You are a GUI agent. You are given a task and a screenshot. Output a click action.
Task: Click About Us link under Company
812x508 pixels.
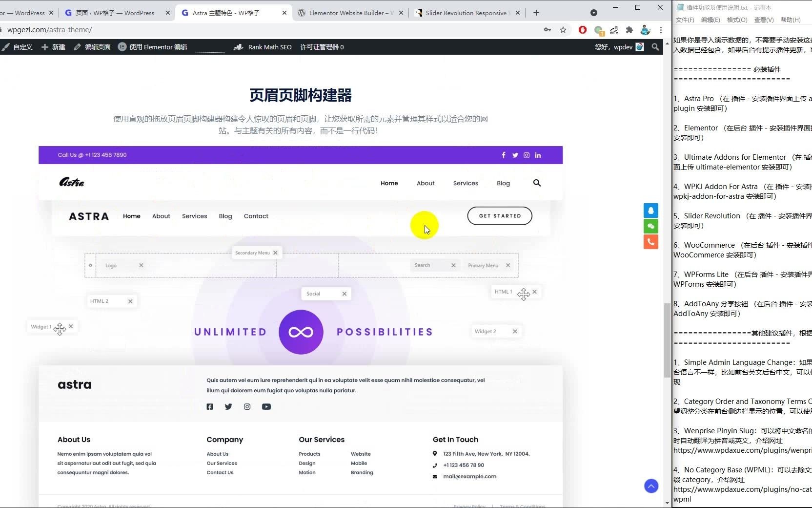point(218,454)
